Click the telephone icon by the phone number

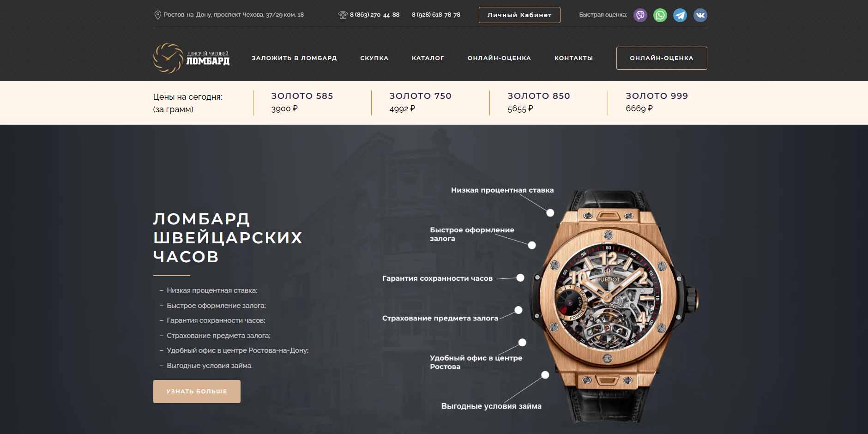(343, 15)
